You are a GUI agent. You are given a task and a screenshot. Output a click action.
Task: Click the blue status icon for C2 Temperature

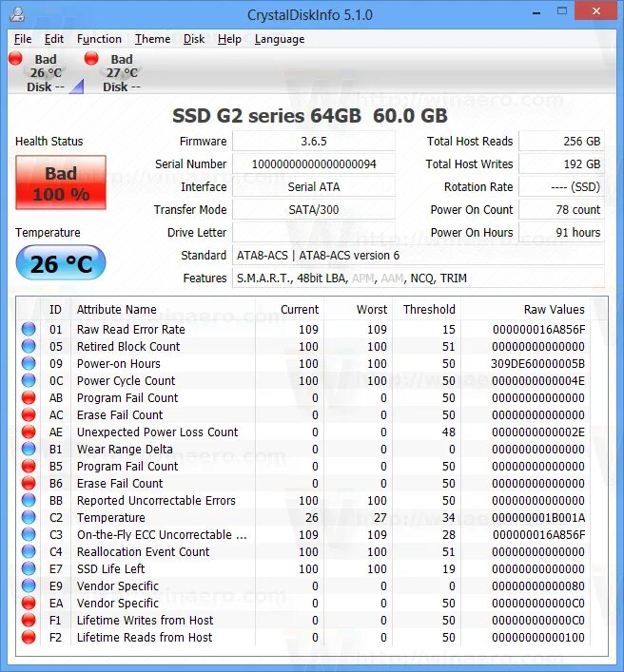[x=29, y=517]
